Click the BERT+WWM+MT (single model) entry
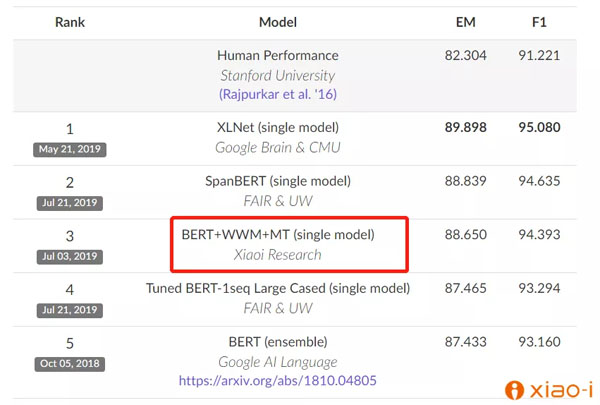This screenshot has width=600, height=405. (x=278, y=235)
